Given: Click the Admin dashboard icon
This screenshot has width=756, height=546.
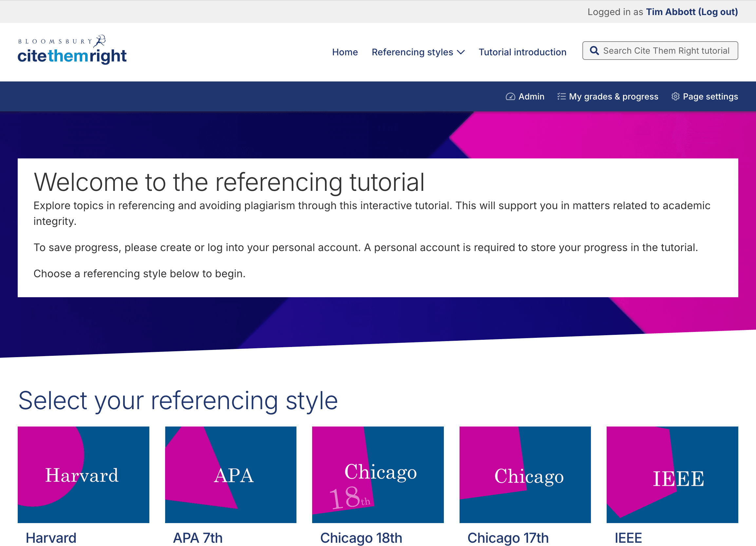Looking at the screenshot, I should [510, 96].
